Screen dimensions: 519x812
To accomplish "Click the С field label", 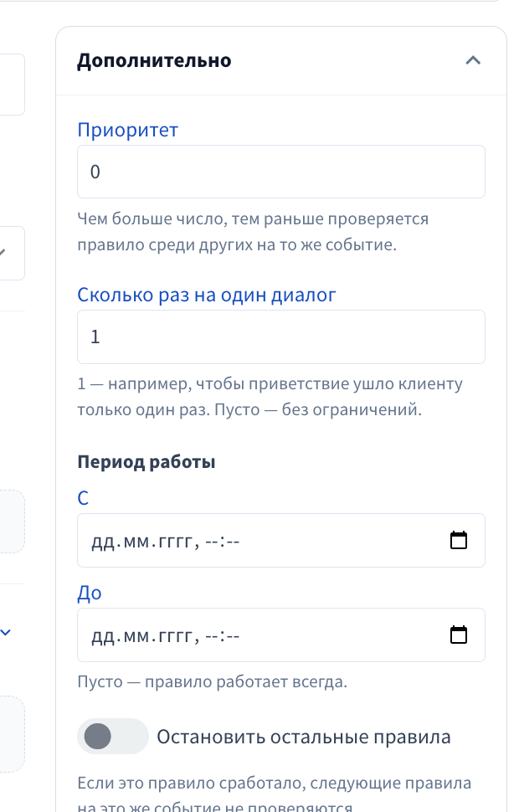I will (83, 498).
